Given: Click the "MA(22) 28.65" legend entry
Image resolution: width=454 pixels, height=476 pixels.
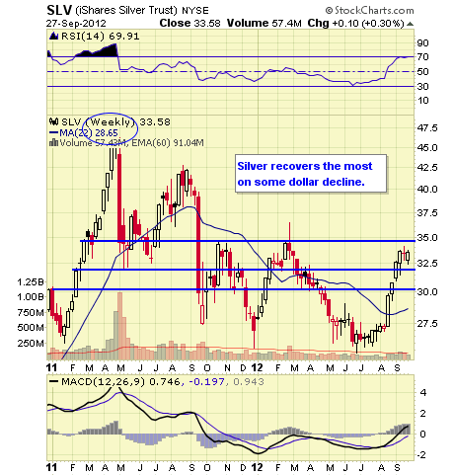Looking at the screenshot, I should (89, 132).
